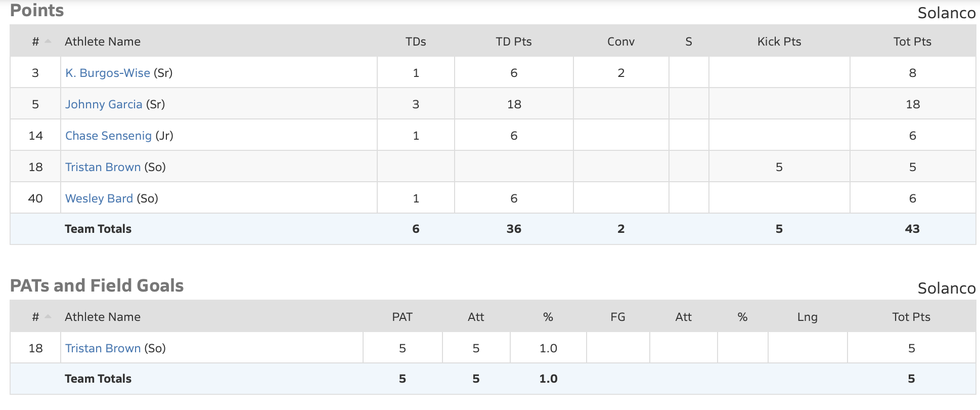Sort by the PAT column header

[402, 317]
